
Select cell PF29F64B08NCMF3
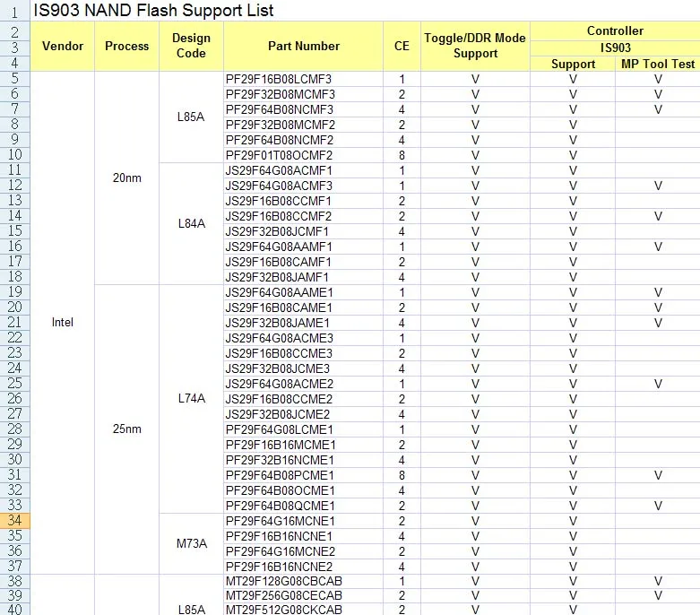(x=303, y=109)
